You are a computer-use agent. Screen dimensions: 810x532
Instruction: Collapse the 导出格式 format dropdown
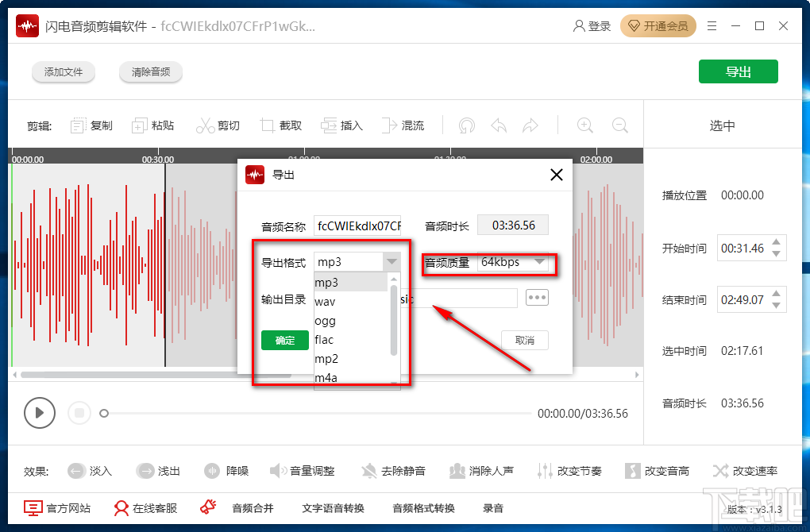point(391,260)
